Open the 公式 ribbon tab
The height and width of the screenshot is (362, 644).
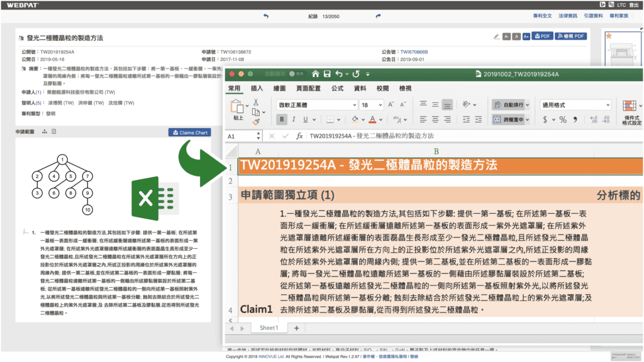pyautogui.click(x=337, y=89)
